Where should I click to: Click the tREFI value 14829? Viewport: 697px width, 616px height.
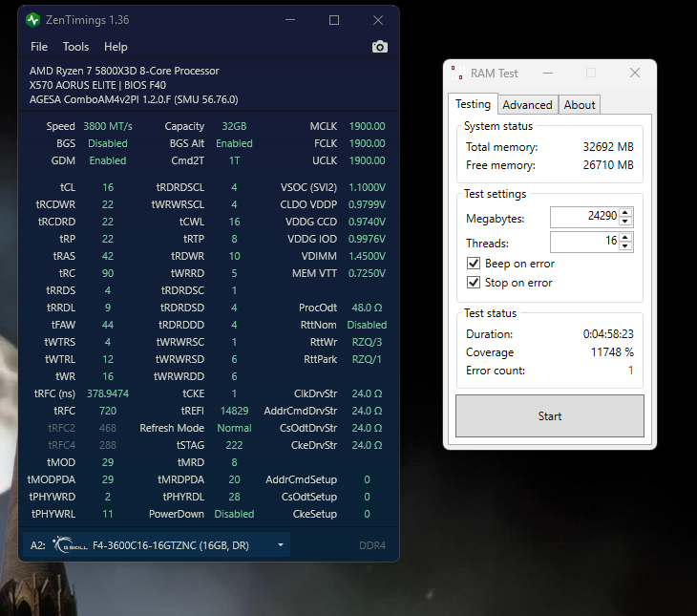pyautogui.click(x=234, y=411)
